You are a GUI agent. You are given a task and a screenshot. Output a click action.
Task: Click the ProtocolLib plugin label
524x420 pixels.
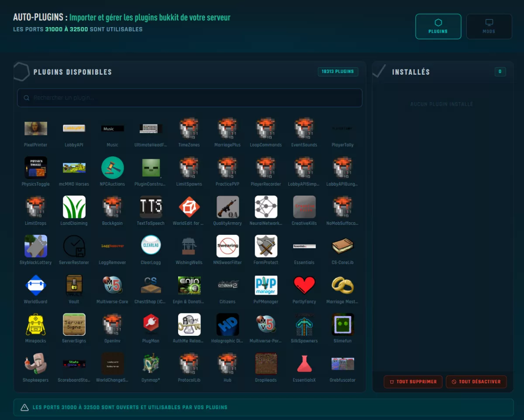click(x=190, y=380)
